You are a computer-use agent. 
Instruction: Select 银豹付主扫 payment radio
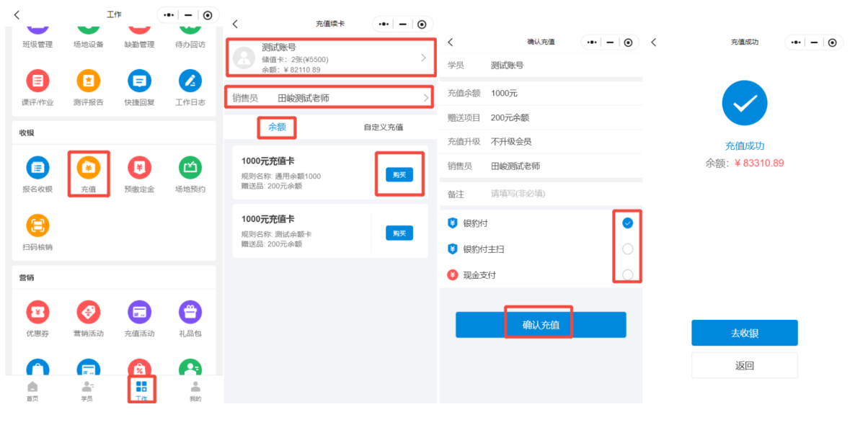(627, 249)
